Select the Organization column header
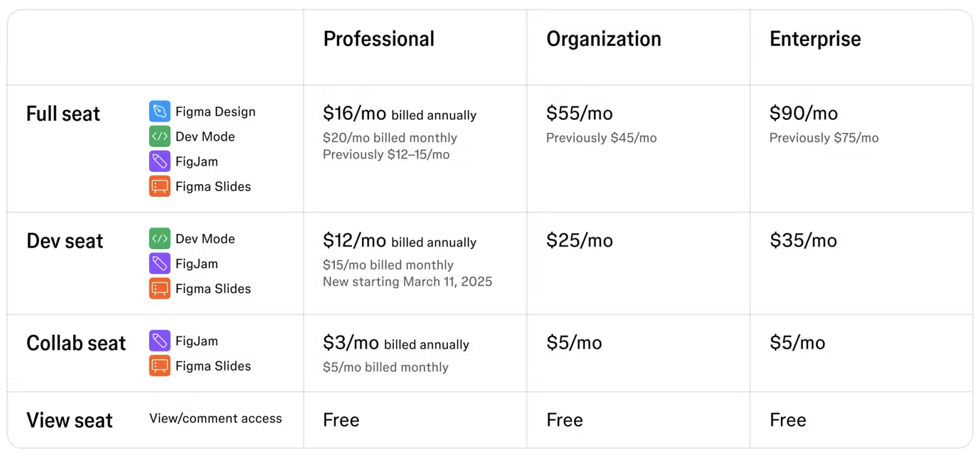Image resolution: width=980 pixels, height=456 pixels. (x=604, y=39)
